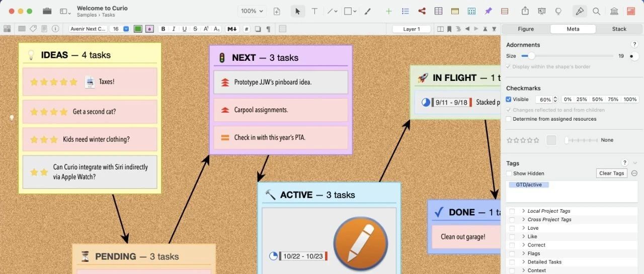Select the arrow pointer tool

297,11
